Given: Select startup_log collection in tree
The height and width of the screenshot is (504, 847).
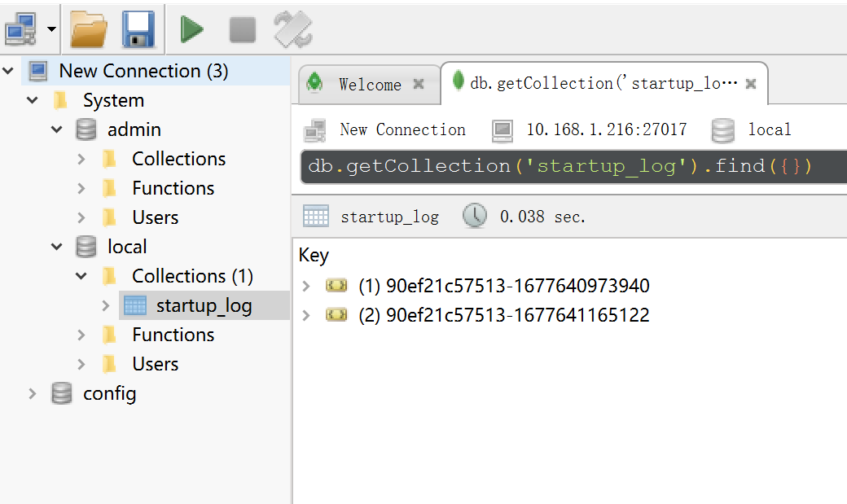Looking at the screenshot, I should pos(204,305).
